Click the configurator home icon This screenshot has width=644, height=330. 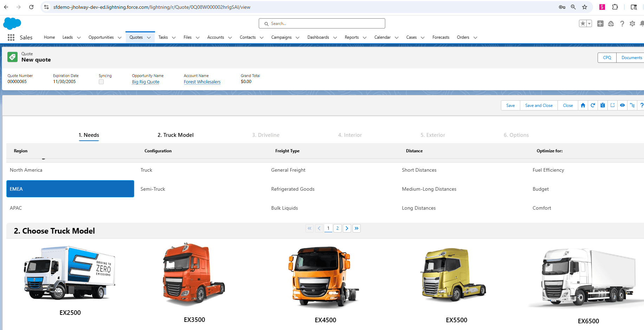coord(583,105)
